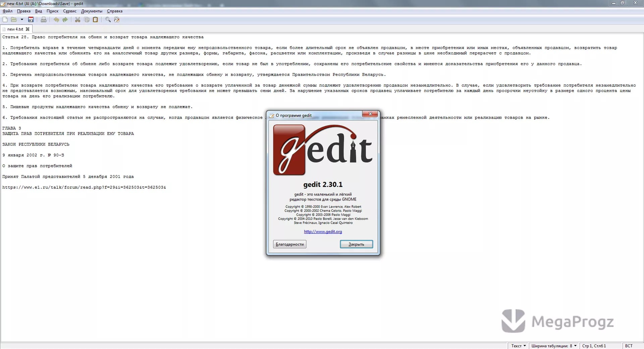This screenshot has width=644, height=349.
Task: Expand the recent files arrow beside Open
Action: coord(22,20)
